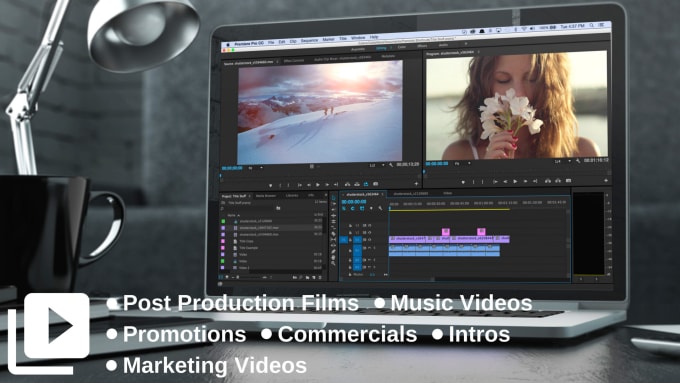The width and height of the screenshot is (680, 383).
Task: Click Play in the Source monitor
Action: tap(318, 185)
